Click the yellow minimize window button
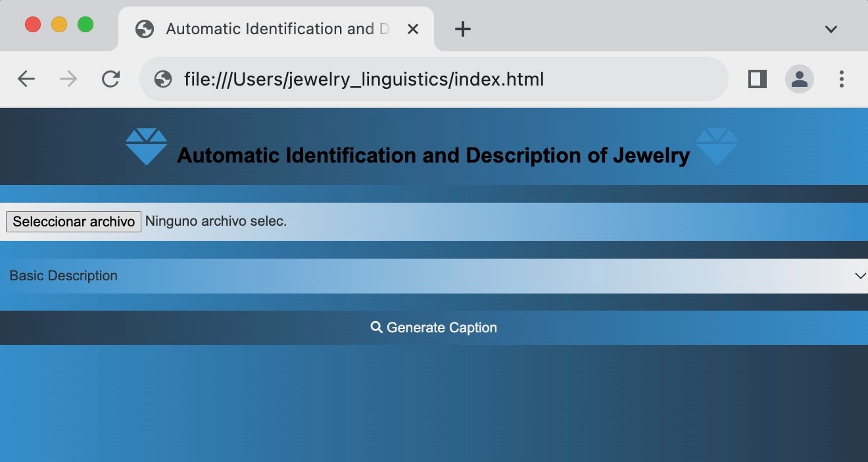The image size is (868, 462). [x=59, y=24]
